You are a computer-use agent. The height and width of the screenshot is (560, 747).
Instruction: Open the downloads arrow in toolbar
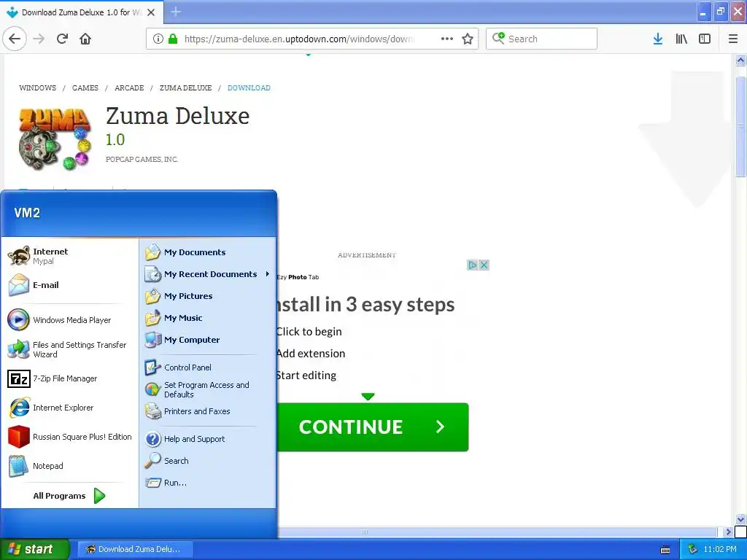(x=658, y=39)
